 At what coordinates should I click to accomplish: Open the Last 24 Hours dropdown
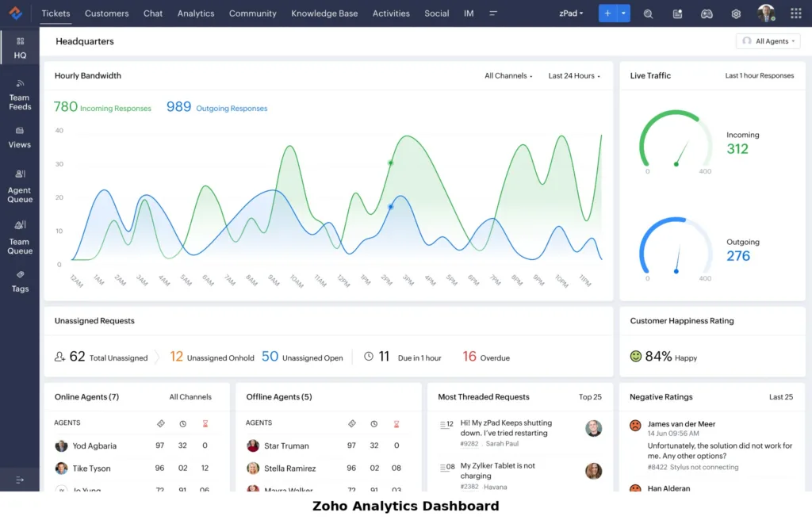click(574, 75)
